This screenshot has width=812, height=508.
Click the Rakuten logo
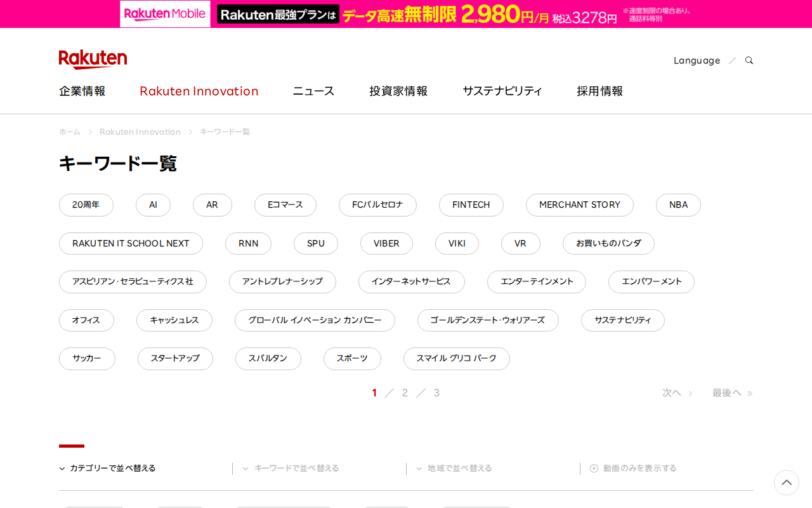pyautogui.click(x=93, y=59)
